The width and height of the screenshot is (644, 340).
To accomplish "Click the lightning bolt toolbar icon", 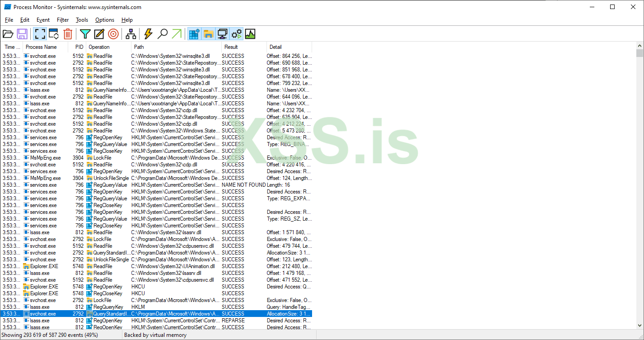I will click(149, 34).
